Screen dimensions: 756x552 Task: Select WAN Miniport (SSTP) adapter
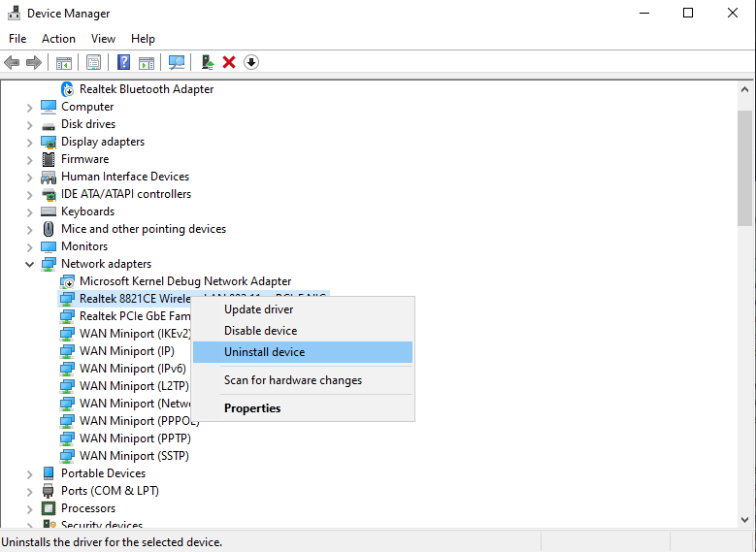click(x=133, y=456)
